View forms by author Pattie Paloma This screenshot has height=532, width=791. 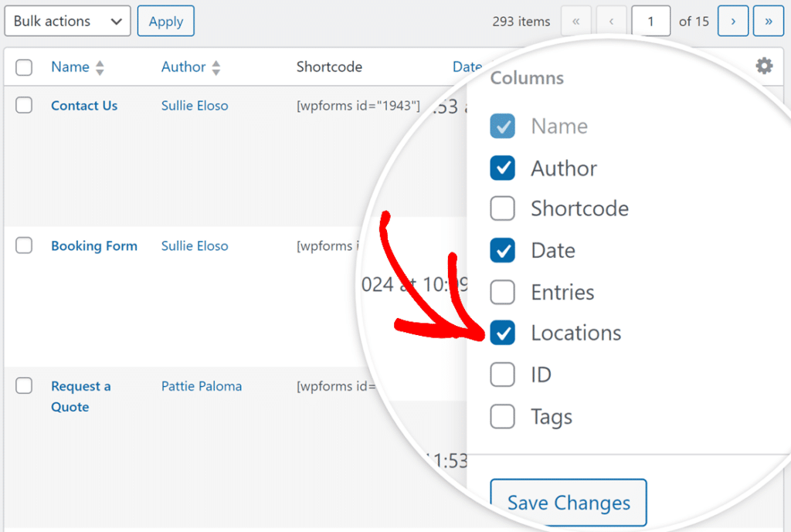click(201, 386)
